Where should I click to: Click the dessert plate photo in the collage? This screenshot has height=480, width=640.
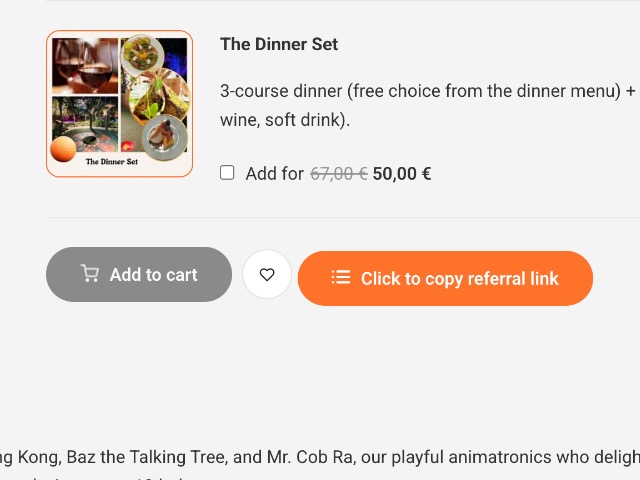tap(163, 136)
